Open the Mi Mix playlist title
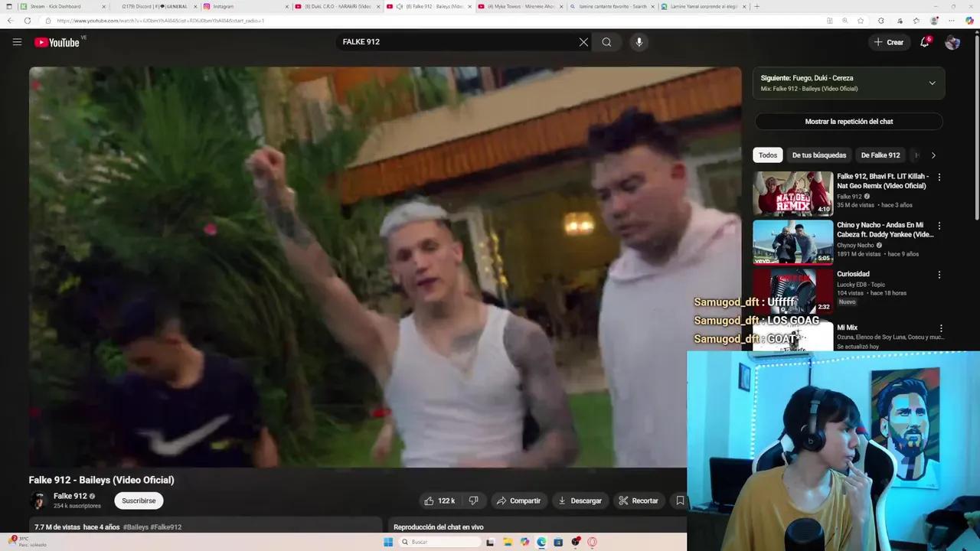The width and height of the screenshot is (980, 551). (847, 328)
